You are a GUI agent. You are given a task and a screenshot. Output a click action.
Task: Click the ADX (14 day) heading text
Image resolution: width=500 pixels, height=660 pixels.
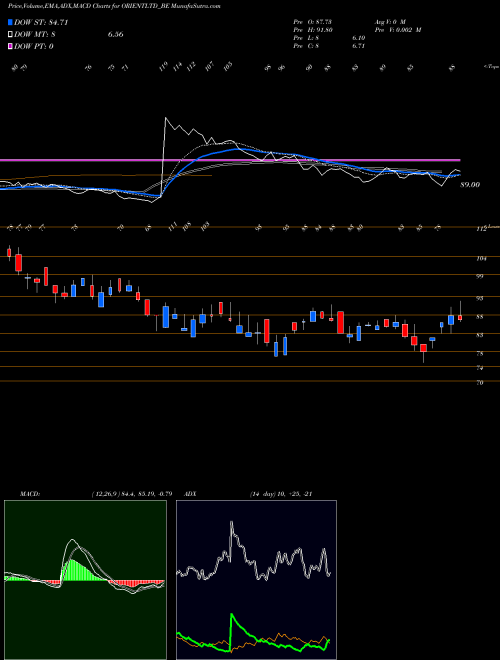pos(248,494)
